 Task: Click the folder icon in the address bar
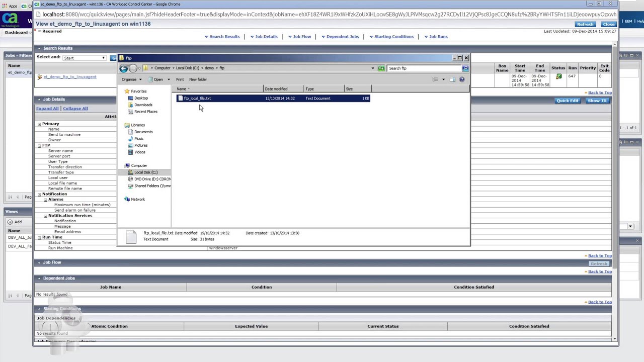pos(146,68)
